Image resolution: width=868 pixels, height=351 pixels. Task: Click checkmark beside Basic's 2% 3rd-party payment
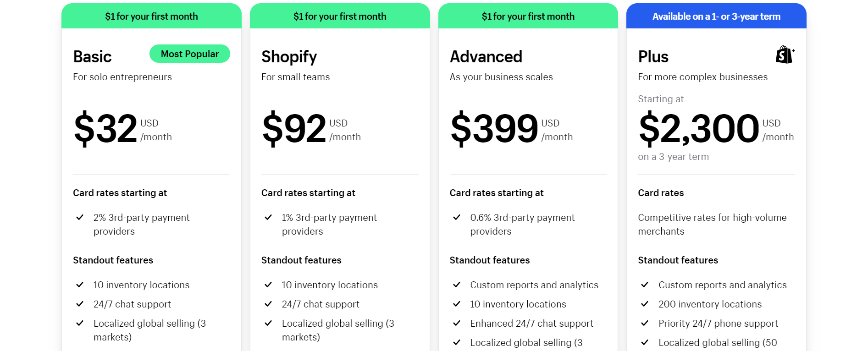(x=80, y=217)
